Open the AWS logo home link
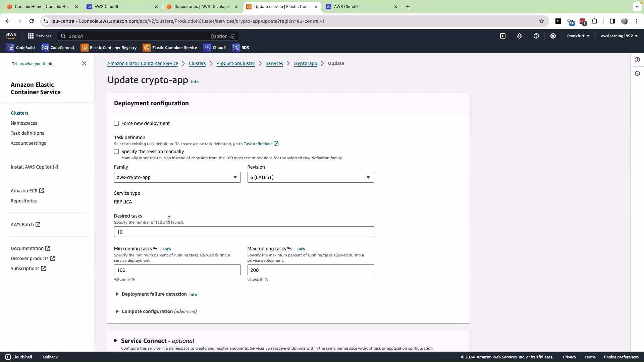 click(x=11, y=36)
